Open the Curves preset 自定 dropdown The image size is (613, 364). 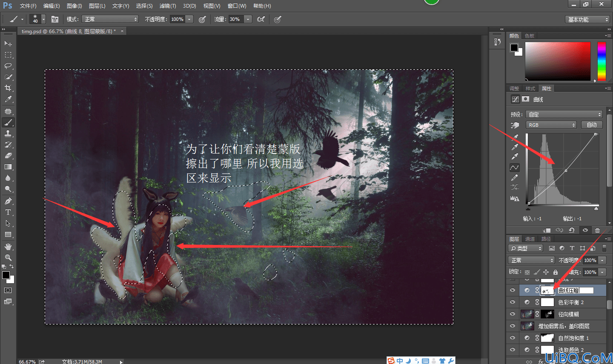[x=564, y=114]
